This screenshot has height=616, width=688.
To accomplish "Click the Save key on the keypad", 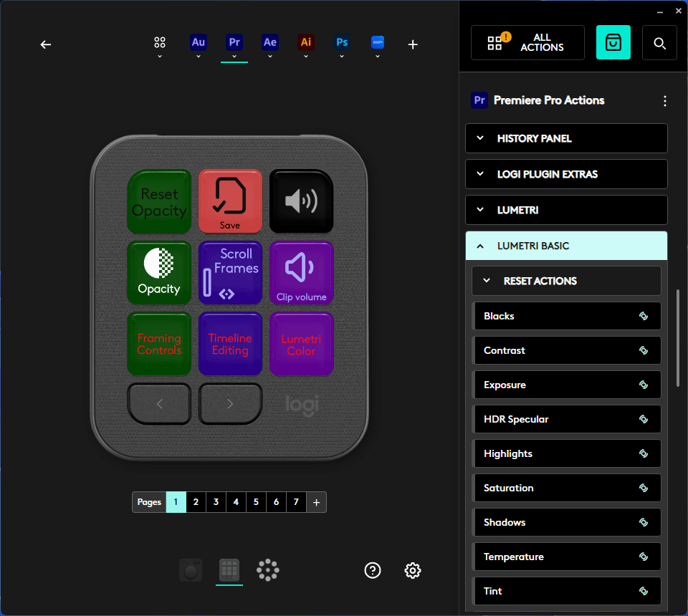I will pyautogui.click(x=230, y=201).
